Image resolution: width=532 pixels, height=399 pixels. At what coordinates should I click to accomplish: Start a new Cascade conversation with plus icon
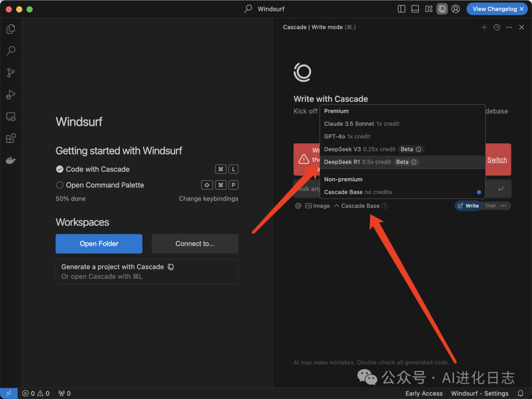(484, 28)
